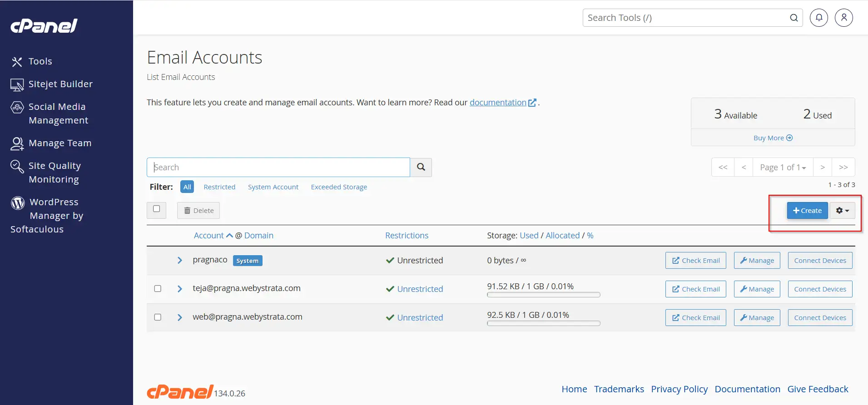Image resolution: width=868 pixels, height=405 pixels.
Task: Sort by storage percent
Action: [590, 236]
